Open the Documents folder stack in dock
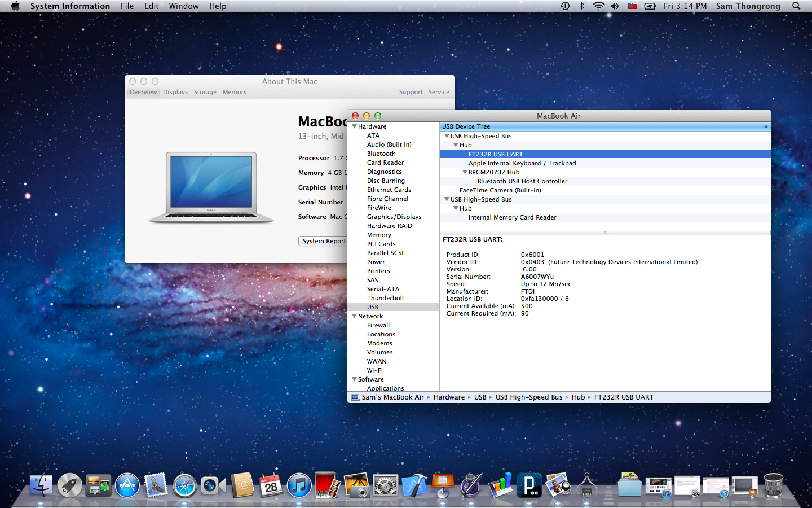 point(629,485)
